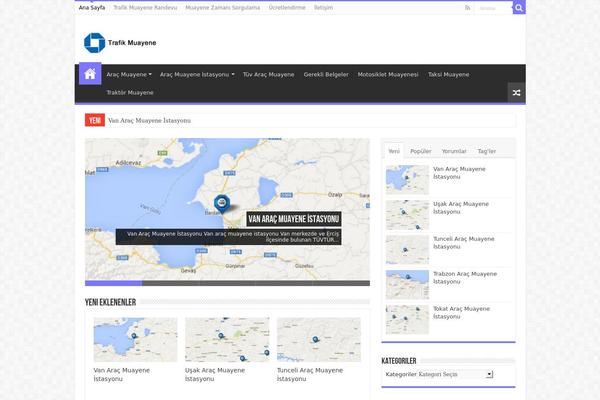Open Gerekli Belgeler menu item
The width and height of the screenshot is (600, 400).
pyautogui.click(x=326, y=75)
